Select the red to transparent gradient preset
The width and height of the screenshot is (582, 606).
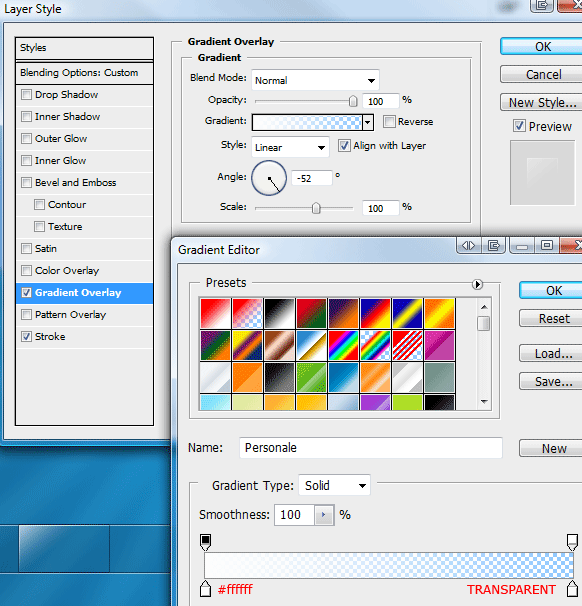tap(247, 313)
